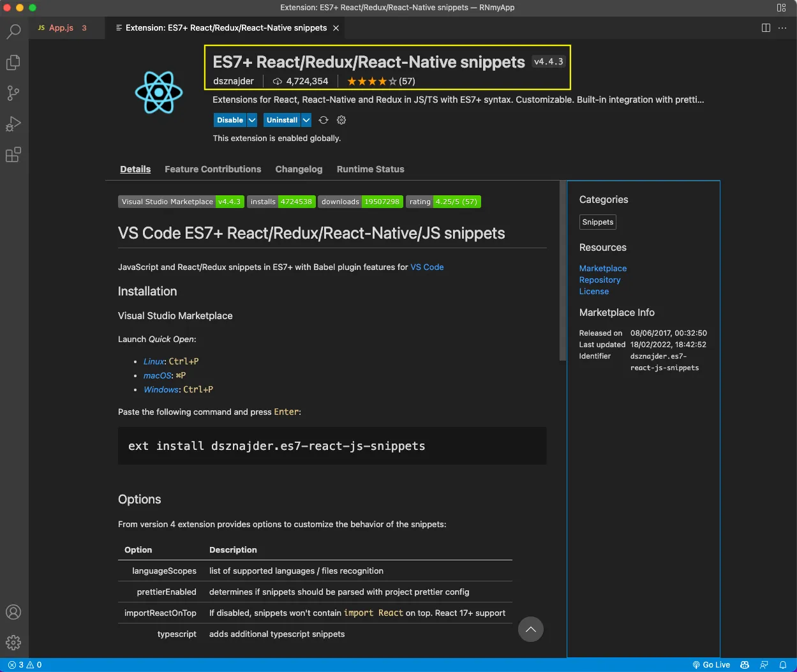Switch to the Changelog tab
The height and width of the screenshot is (672, 797).
pyautogui.click(x=299, y=169)
